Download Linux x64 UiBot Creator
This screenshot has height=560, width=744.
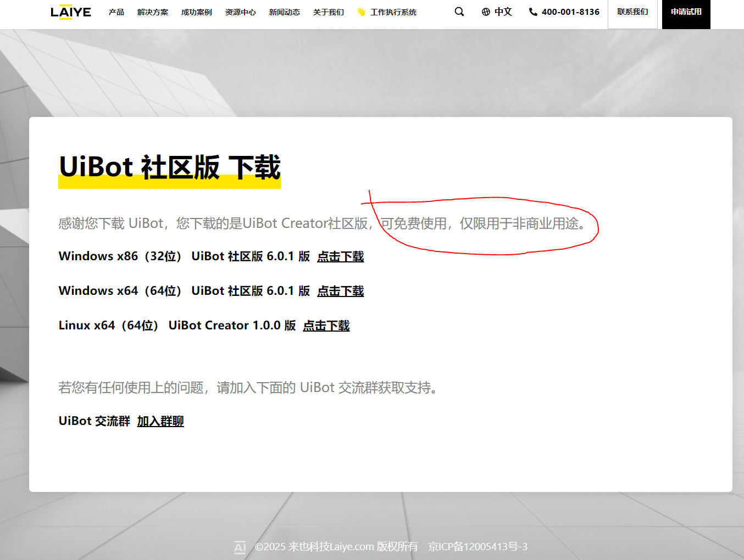[x=326, y=326]
